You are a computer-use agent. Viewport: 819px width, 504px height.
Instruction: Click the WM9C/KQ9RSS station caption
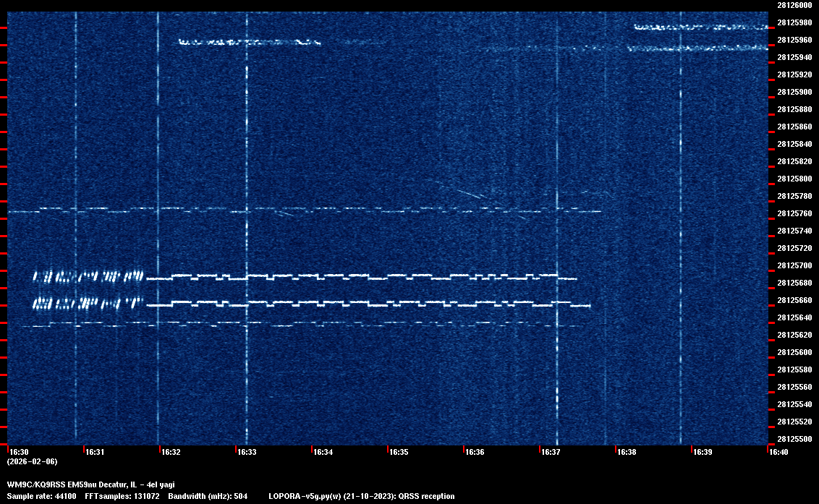(90, 484)
